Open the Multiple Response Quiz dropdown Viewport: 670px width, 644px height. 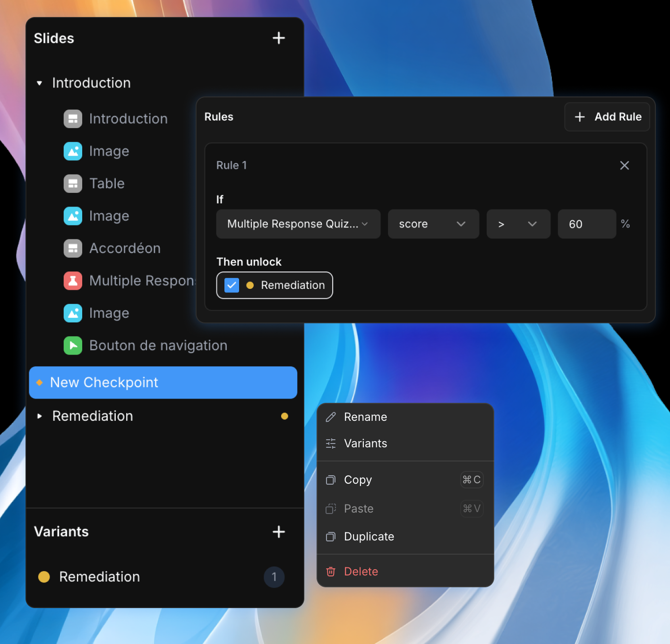(x=298, y=224)
